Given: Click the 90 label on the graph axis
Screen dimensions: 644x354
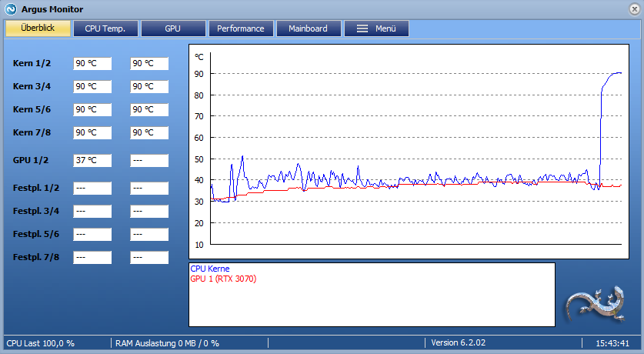Looking at the screenshot, I should 199,74.
